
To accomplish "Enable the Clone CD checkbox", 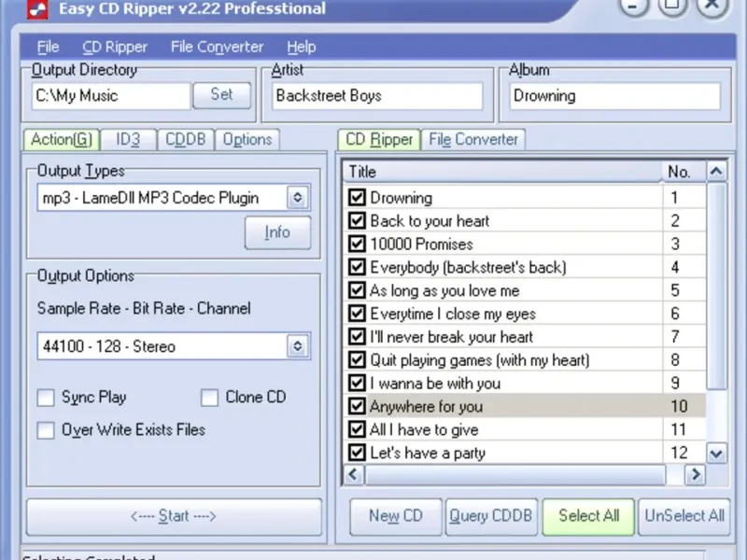I will [209, 398].
